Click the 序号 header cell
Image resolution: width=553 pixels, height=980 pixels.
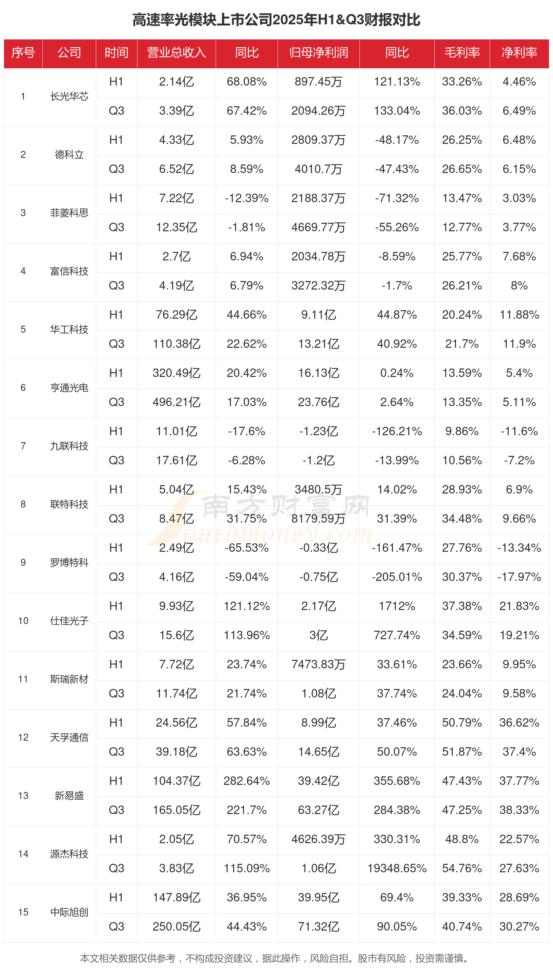coord(23,52)
